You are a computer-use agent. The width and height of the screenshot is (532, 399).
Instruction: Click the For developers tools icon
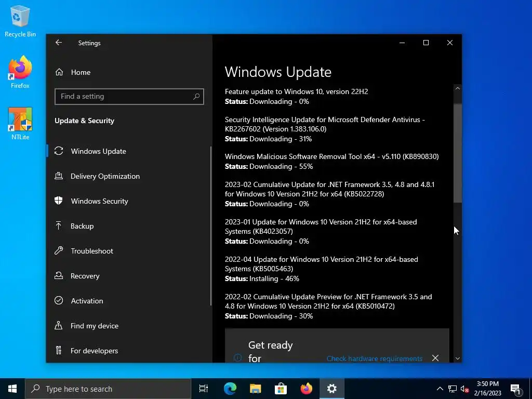coord(58,350)
